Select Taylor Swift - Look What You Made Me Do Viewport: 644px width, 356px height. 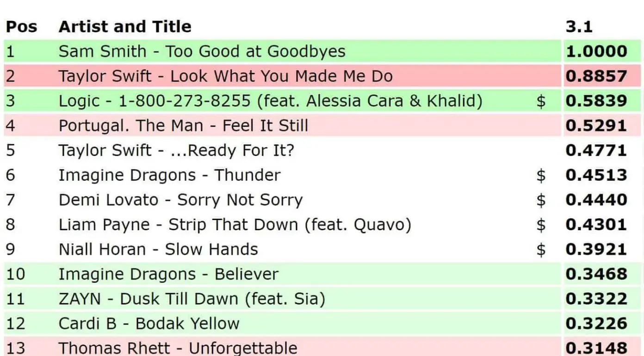click(225, 76)
